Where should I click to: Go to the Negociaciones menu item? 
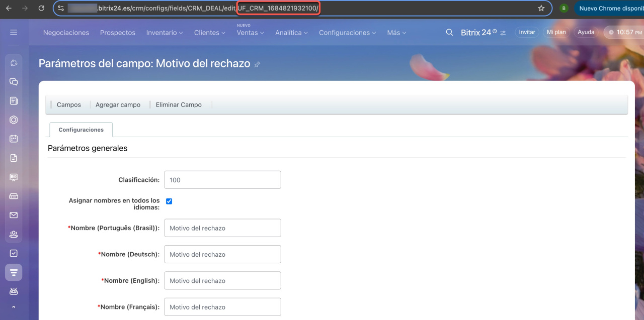click(66, 33)
